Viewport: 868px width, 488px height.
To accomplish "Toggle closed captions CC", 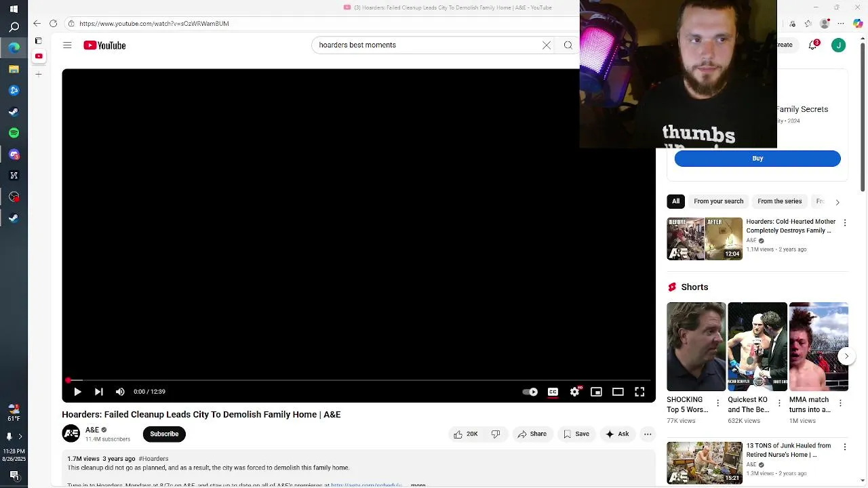I will 553,392.
